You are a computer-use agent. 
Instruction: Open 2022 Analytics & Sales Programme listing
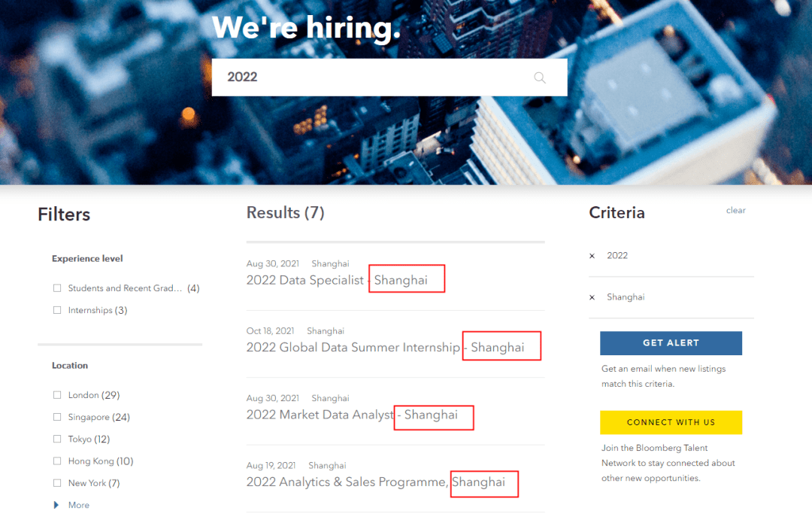pyautogui.click(x=347, y=482)
